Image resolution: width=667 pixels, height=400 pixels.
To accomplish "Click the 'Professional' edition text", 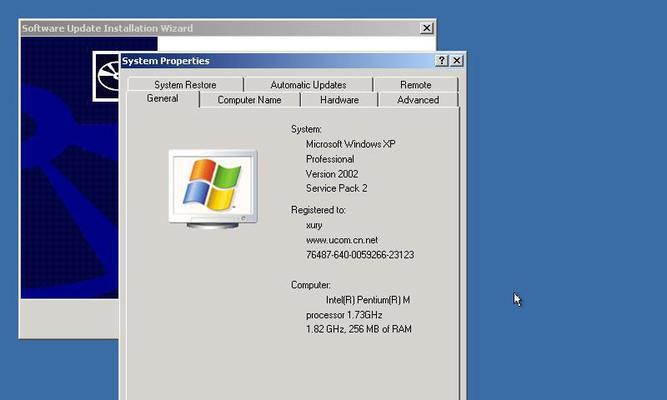I will (330, 159).
